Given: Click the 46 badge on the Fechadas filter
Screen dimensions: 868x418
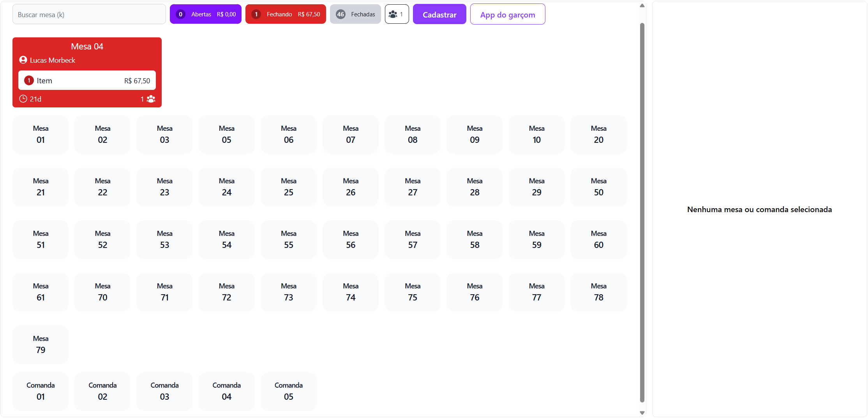Looking at the screenshot, I should pos(340,14).
